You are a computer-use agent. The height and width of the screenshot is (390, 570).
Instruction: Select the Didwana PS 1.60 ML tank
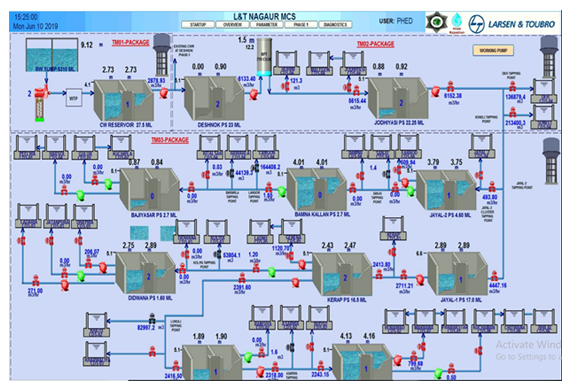146,273
